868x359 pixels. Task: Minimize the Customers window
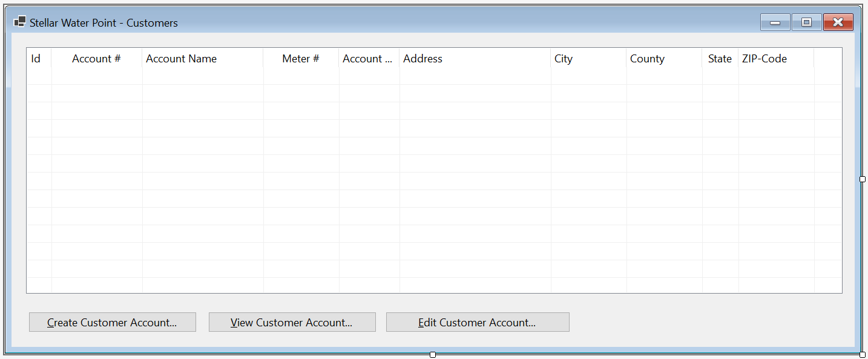775,22
